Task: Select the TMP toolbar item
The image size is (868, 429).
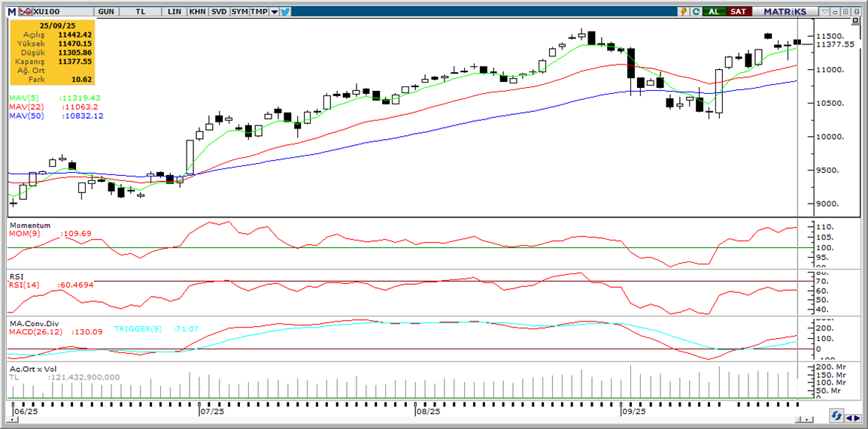Action: pyautogui.click(x=259, y=12)
